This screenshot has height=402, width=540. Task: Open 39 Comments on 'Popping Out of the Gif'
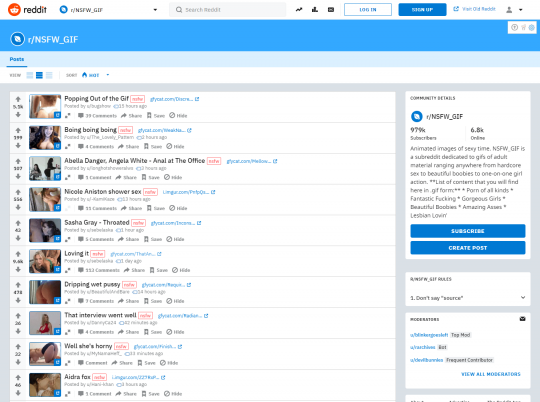pos(97,116)
